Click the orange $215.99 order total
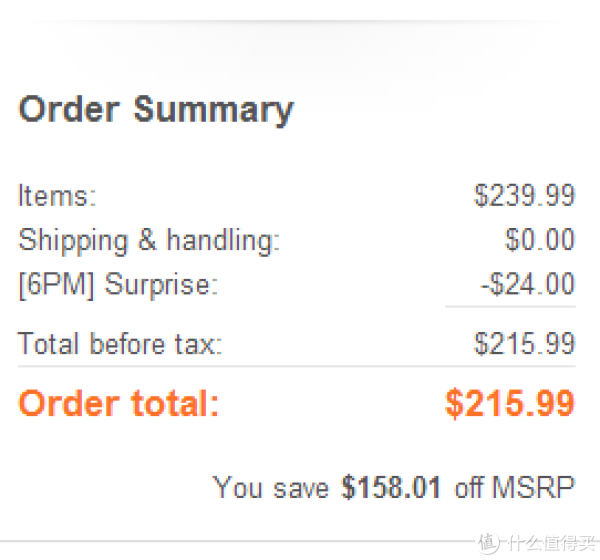The image size is (600, 560). pyautogui.click(x=510, y=403)
